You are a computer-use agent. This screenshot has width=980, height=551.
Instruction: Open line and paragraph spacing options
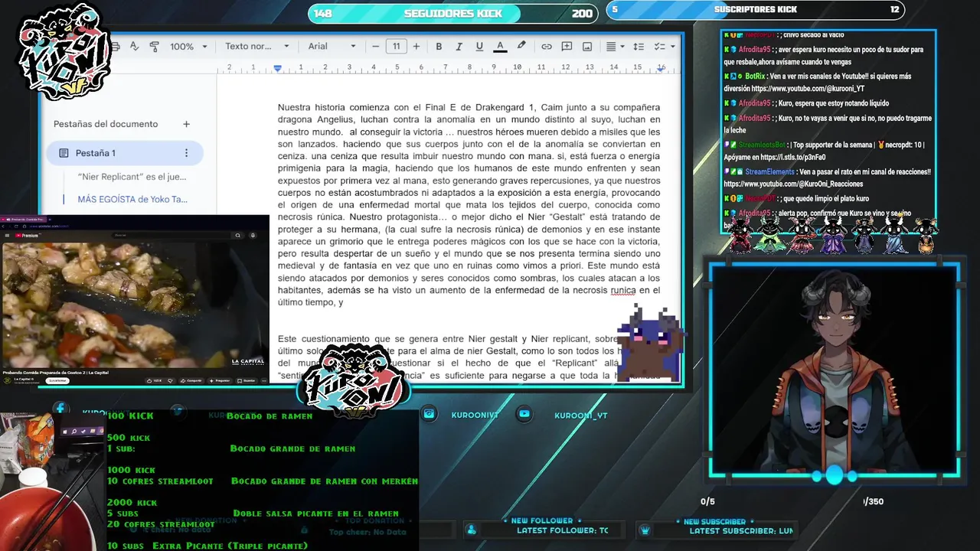pyautogui.click(x=640, y=46)
